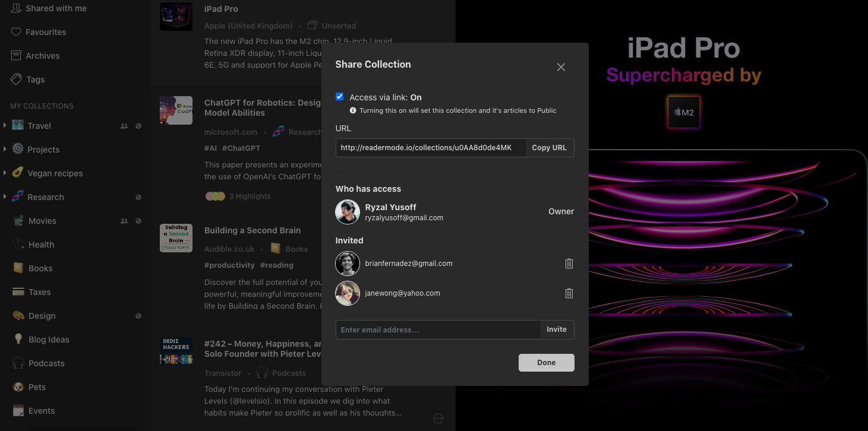Open Shared with me section

click(x=56, y=8)
